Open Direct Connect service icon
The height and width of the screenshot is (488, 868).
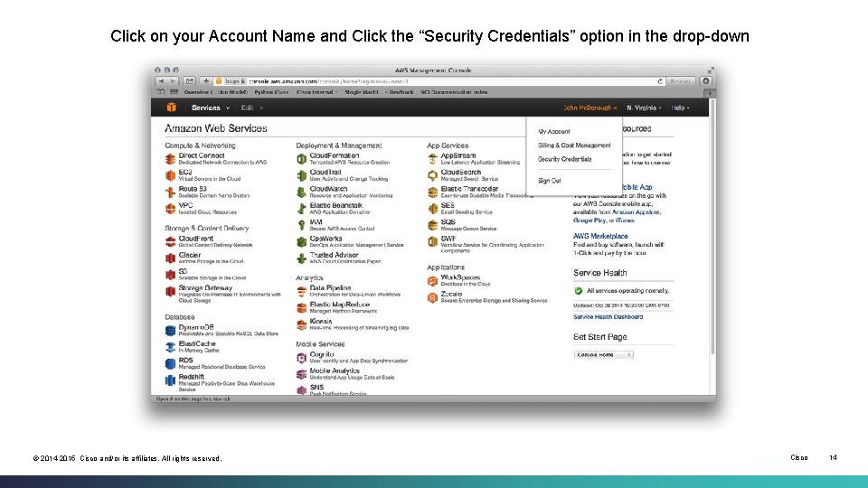coord(171,159)
